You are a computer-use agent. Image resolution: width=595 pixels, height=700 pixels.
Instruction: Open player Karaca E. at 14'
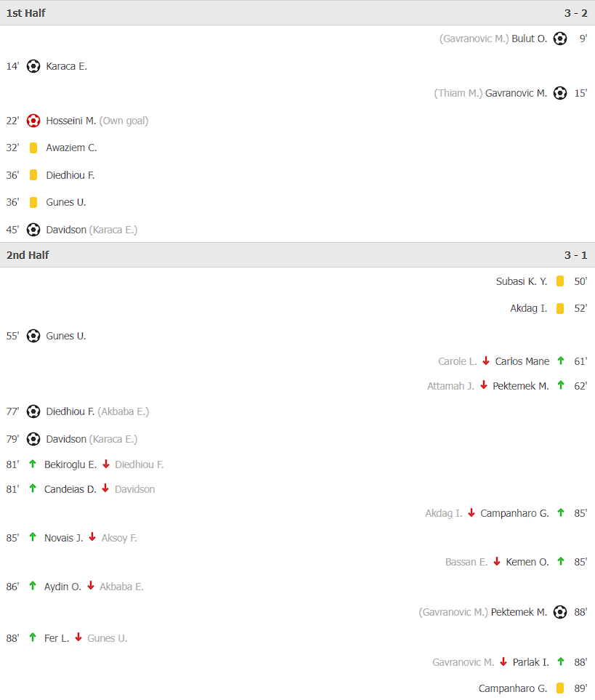click(x=66, y=67)
